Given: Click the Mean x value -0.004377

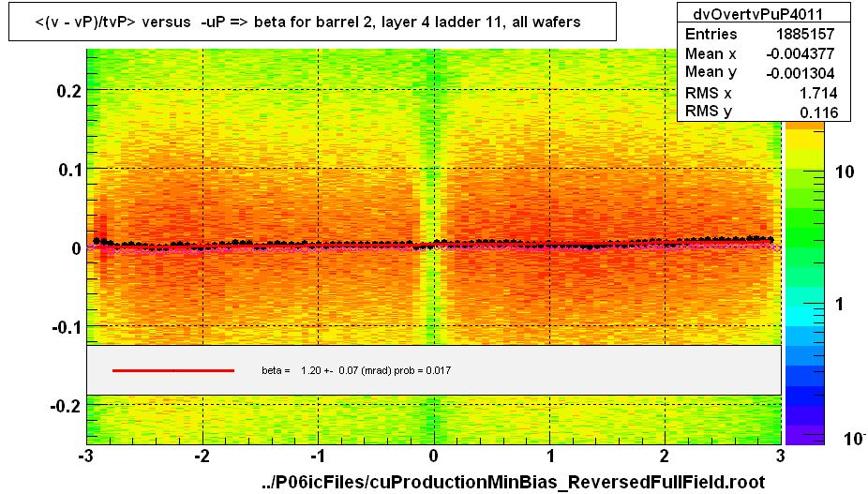Looking at the screenshot, I should click(x=800, y=53).
